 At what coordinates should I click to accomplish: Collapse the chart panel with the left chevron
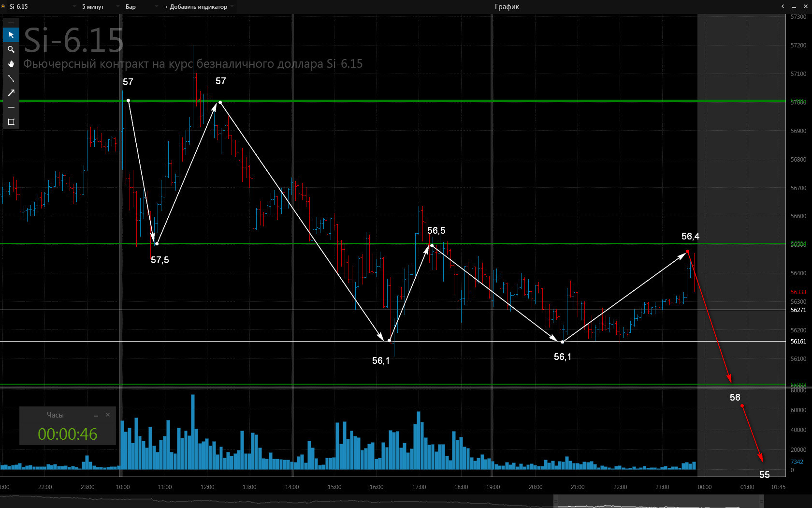(783, 6)
